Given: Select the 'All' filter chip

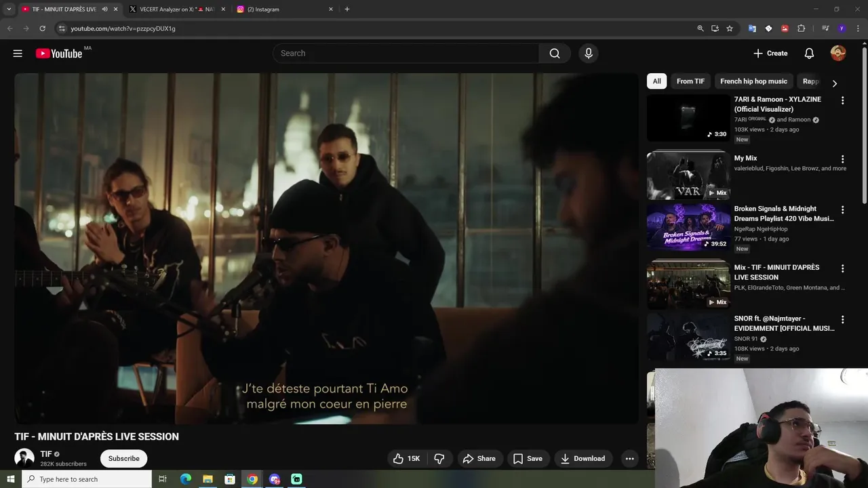Looking at the screenshot, I should (656, 81).
